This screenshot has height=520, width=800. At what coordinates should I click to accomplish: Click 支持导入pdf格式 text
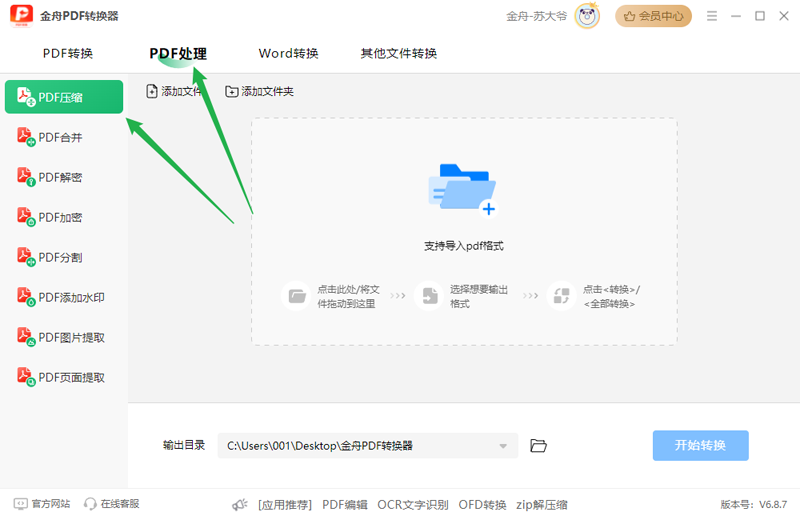[x=464, y=246]
